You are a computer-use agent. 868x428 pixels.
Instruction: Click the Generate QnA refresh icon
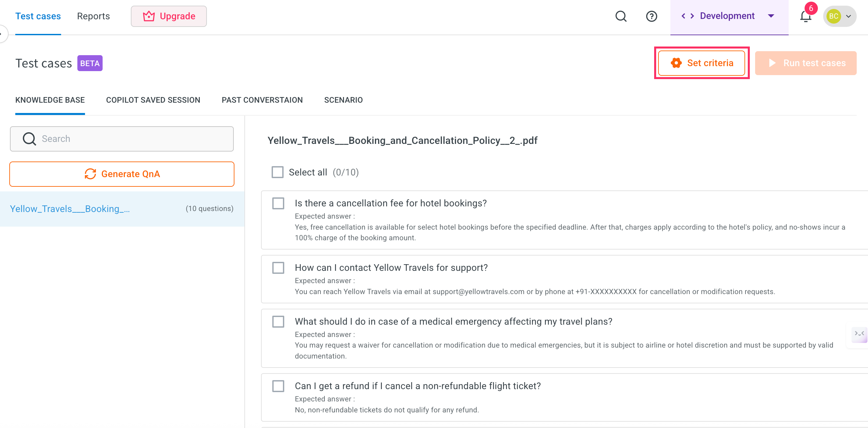click(90, 174)
